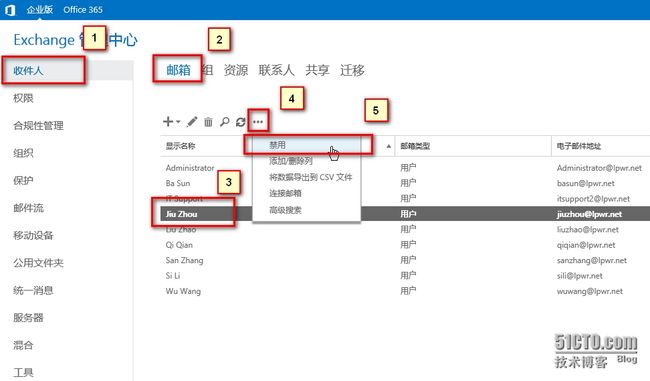Click Office 365 in top bar

[x=83, y=10]
